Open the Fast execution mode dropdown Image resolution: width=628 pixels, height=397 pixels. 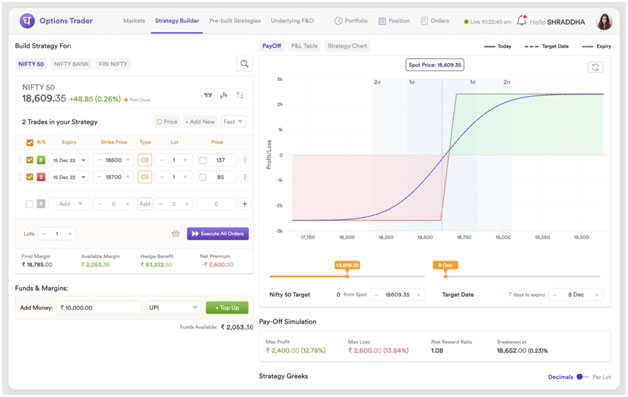pyautogui.click(x=233, y=121)
